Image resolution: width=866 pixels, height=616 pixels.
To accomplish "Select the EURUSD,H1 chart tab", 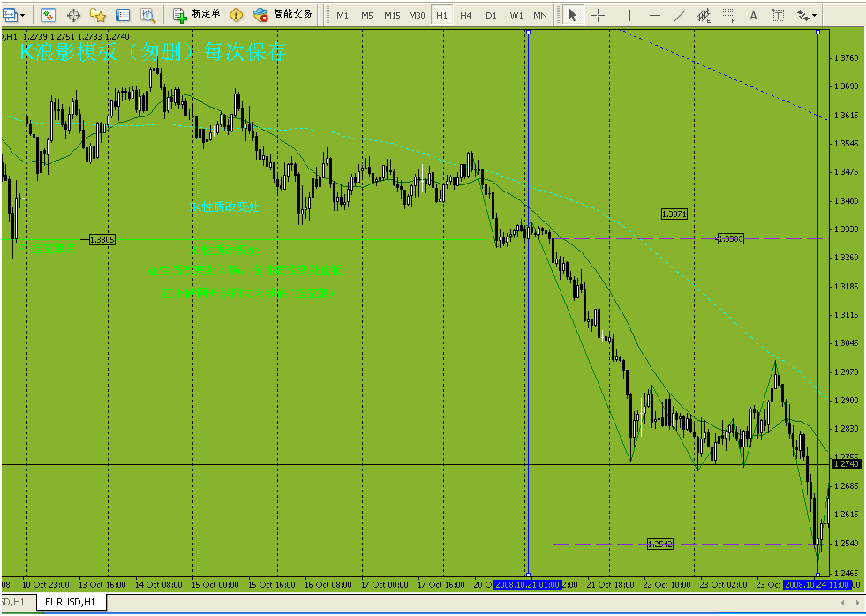I will (71, 602).
